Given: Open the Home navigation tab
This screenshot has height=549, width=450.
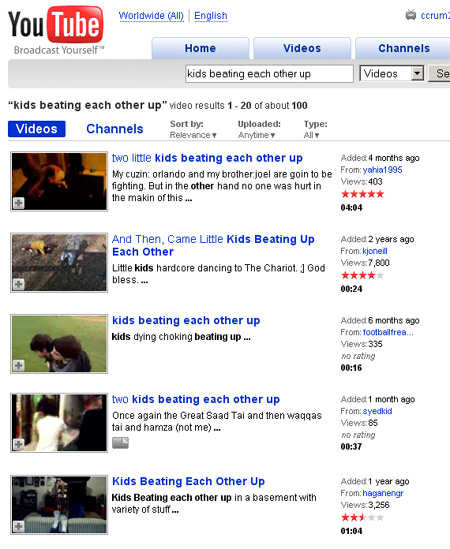Looking at the screenshot, I should point(200,48).
